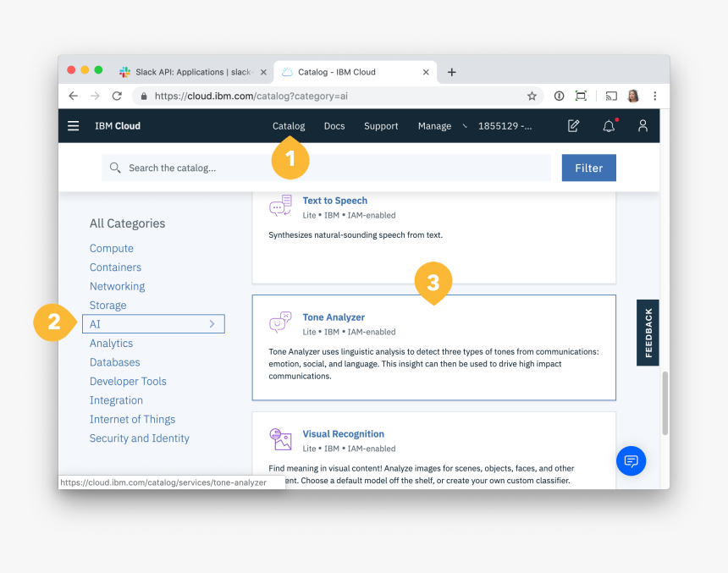Click "Synthesizes natural-sounding speech from text."
The width and height of the screenshot is (728, 573).
pos(356,235)
